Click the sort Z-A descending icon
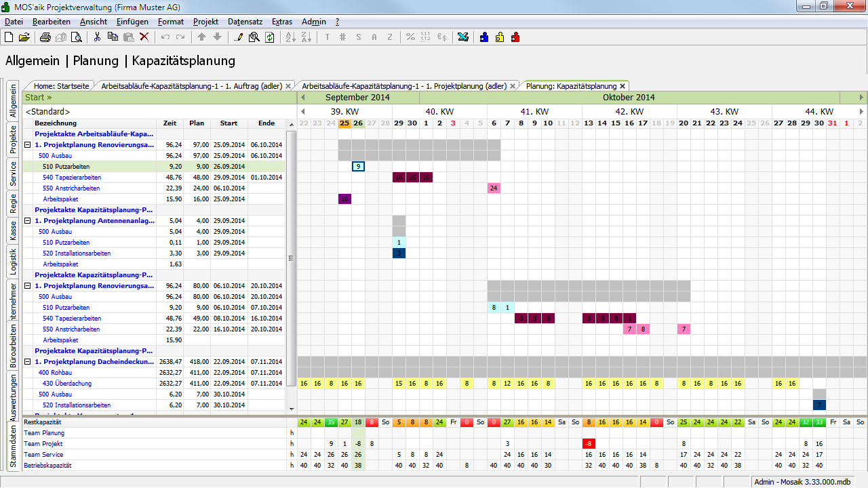The image size is (868, 488). [306, 37]
